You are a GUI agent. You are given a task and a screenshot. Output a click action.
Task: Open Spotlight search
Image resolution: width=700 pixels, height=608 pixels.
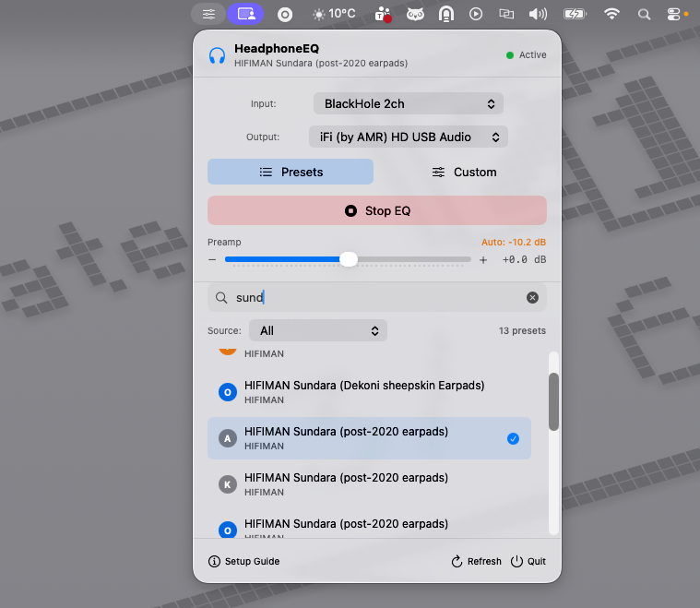coord(644,15)
